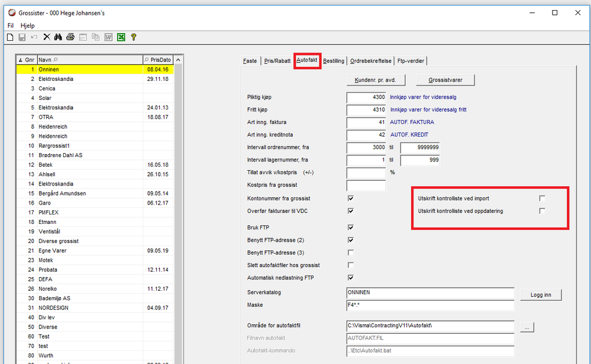Click the Save floppy disk icon
The width and height of the screenshot is (591, 364).
tap(22, 37)
